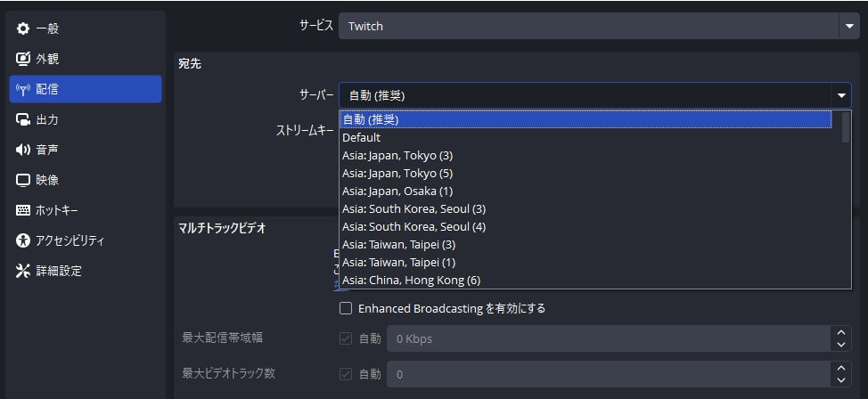Switch to the 外観 settings section
The width and height of the screenshot is (868, 399).
[86, 59]
